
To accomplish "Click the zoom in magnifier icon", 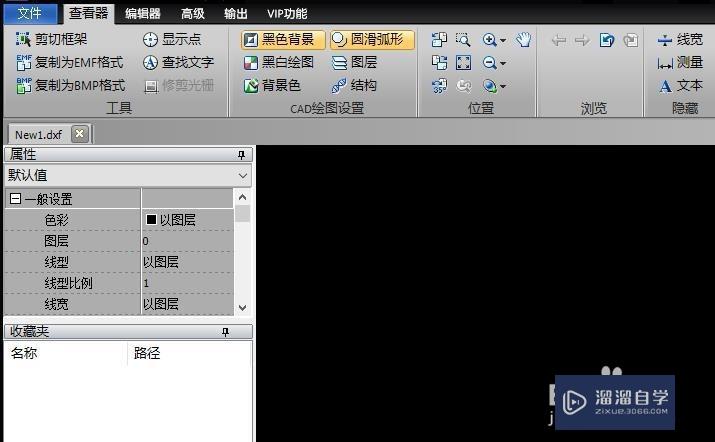I will click(x=490, y=40).
